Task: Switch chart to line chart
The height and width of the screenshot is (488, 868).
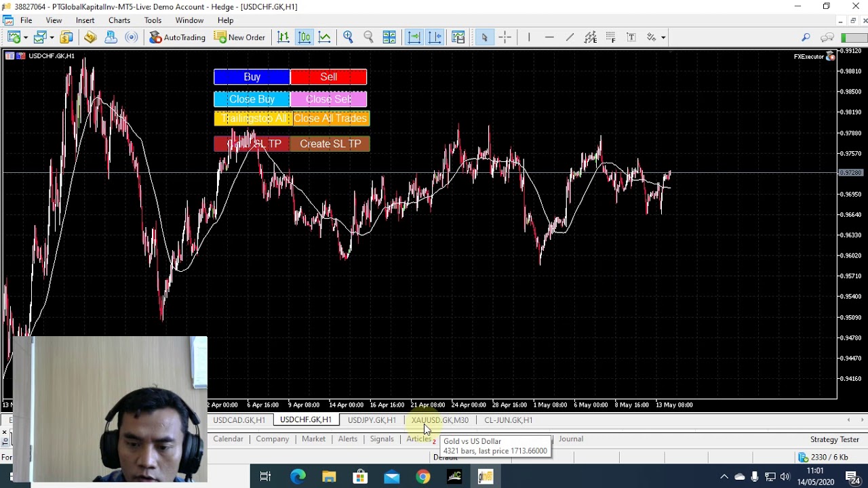Action: coord(325,37)
